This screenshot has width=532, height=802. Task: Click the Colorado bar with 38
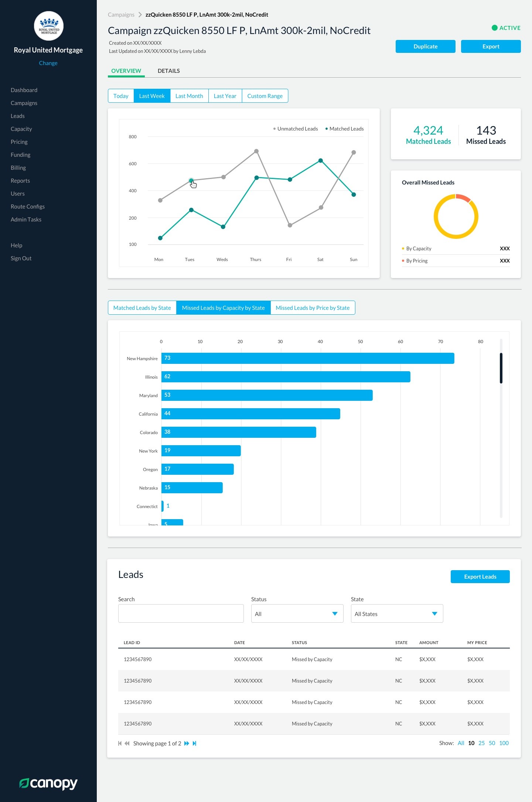[239, 432]
